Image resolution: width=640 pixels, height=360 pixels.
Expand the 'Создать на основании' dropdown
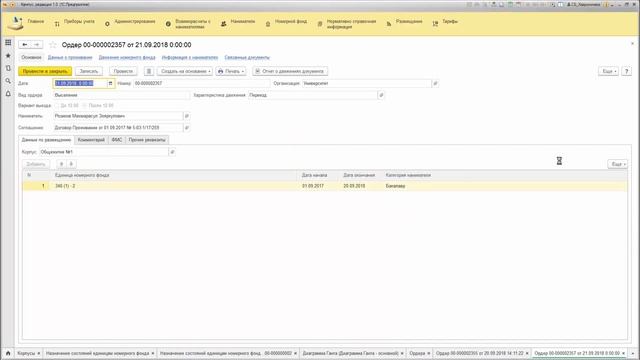pos(185,71)
